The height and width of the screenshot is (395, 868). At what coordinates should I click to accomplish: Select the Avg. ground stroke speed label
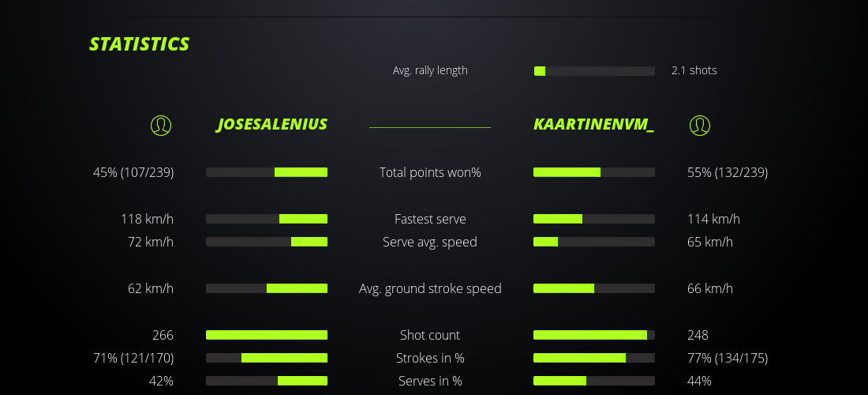tap(430, 288)
